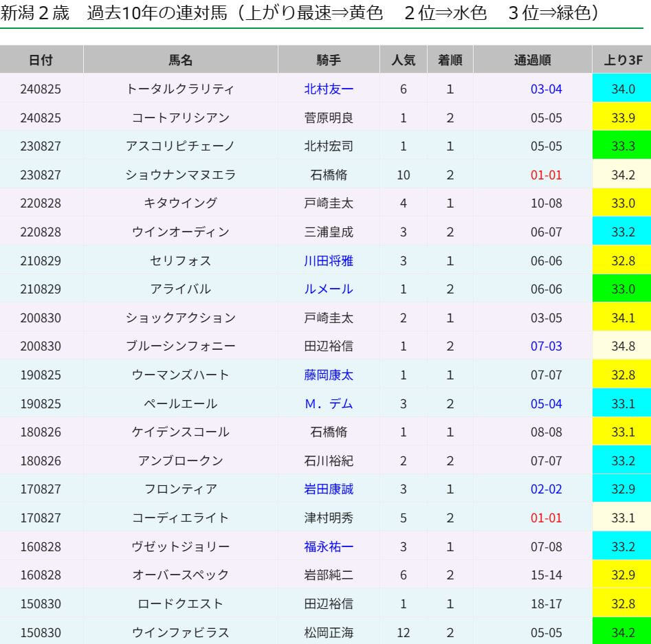
Task: Click passing order 15-14 in オーバースペック row
Action: pos(546,575)
